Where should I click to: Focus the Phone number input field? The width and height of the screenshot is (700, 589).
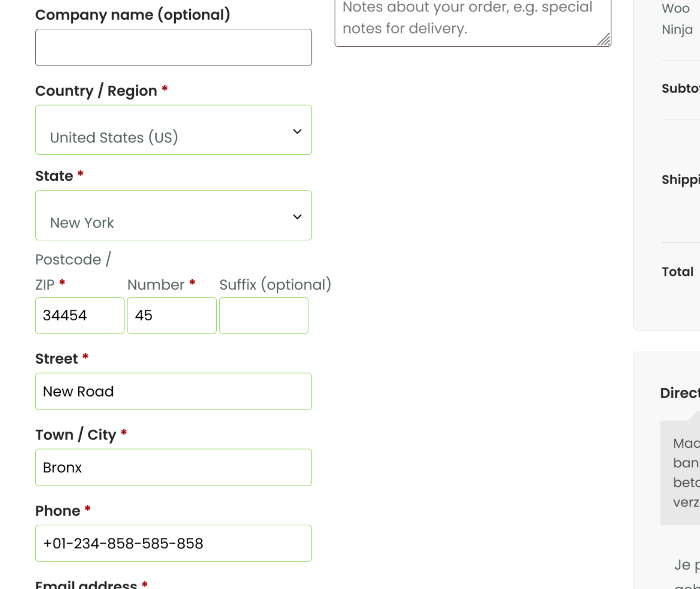tap(173, 543)
